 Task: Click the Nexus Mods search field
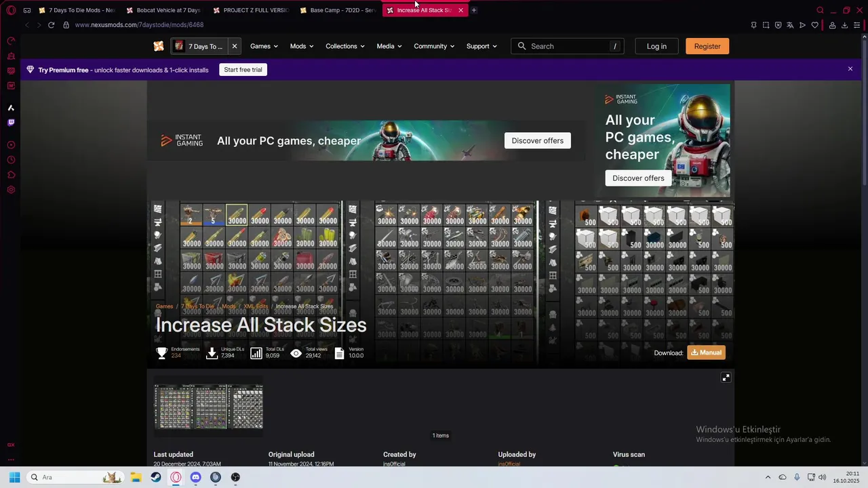[568, 46]
